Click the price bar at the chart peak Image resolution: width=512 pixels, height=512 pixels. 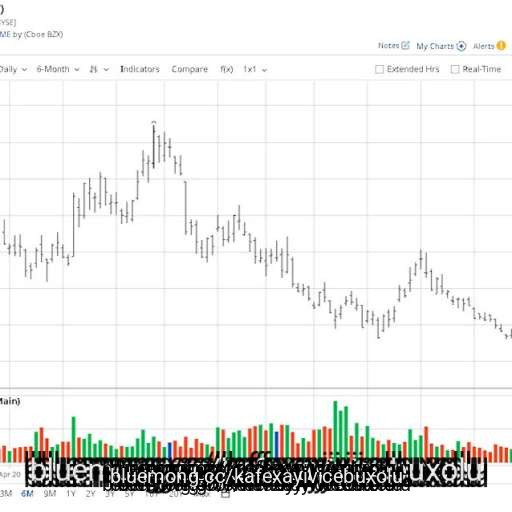(x=154, y=145)
